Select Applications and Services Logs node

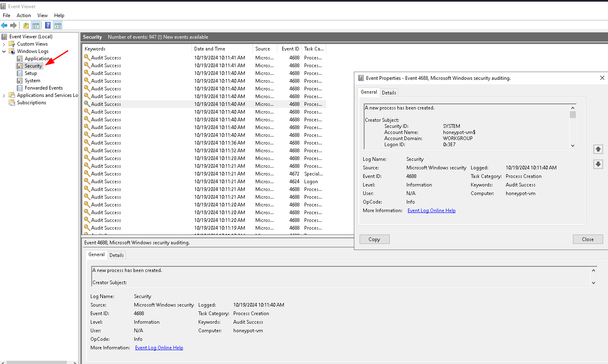pyautogui.click(x=47, y=95)
